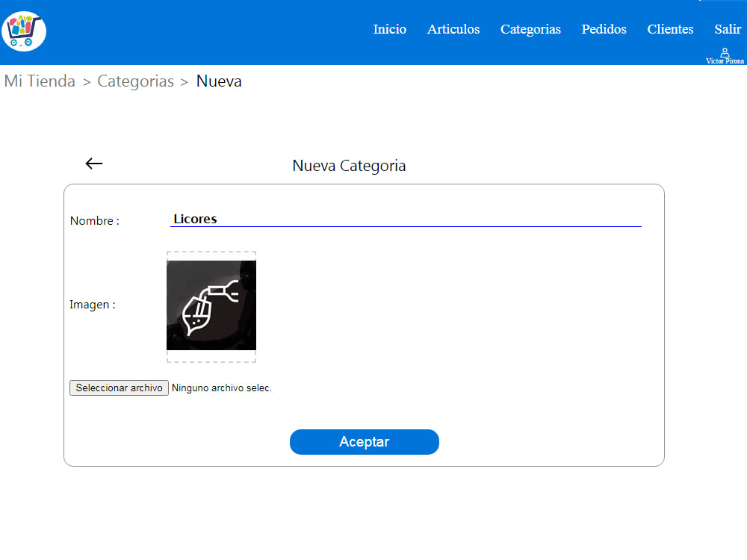
Task: Click the Victor Pirona username text
Action: [x=725, y=61]
